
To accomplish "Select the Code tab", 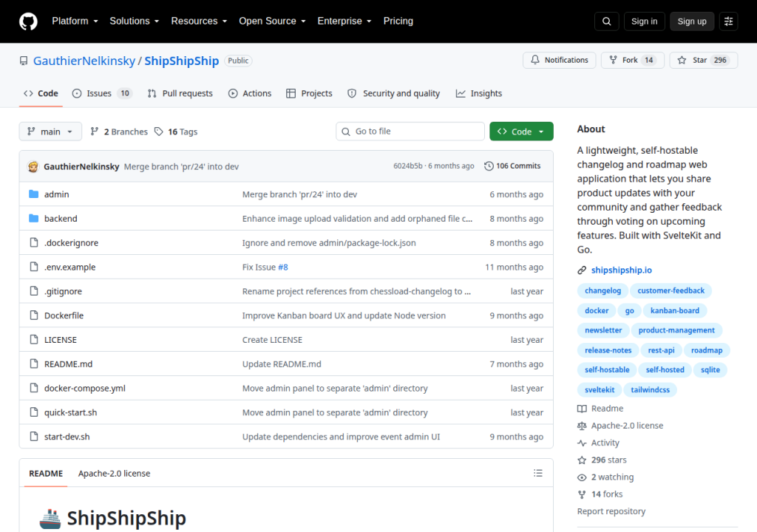I will pos(41,93).
